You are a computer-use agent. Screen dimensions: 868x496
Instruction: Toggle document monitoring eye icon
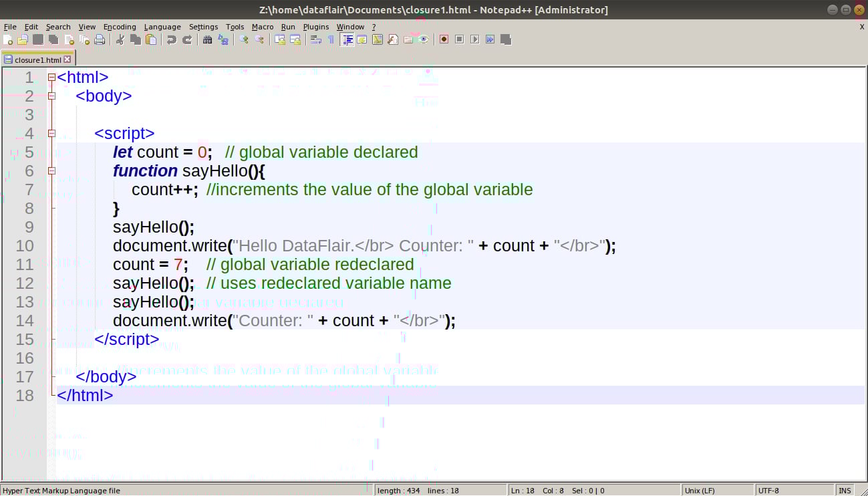pyautogui.click(x=424, y=39)
